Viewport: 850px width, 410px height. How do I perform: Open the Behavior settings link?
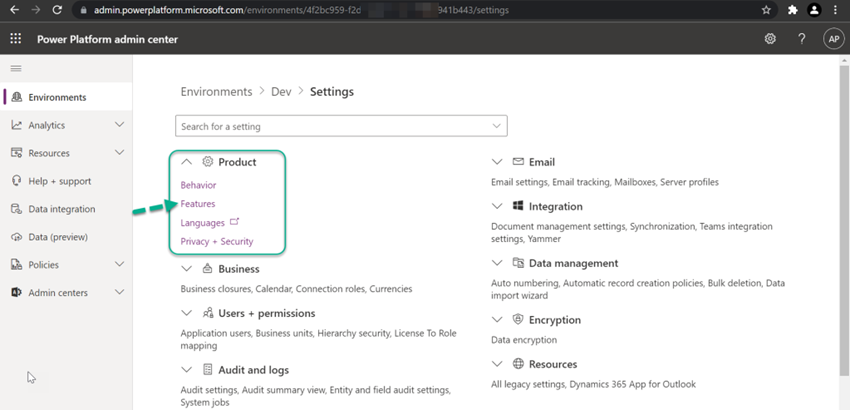(x=198, y=185)
